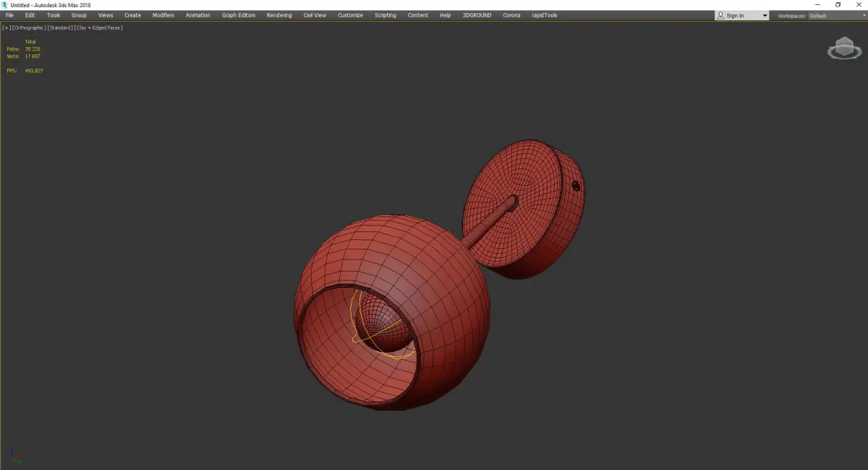
Task: Click the Total statistics header
Action: 30,42
